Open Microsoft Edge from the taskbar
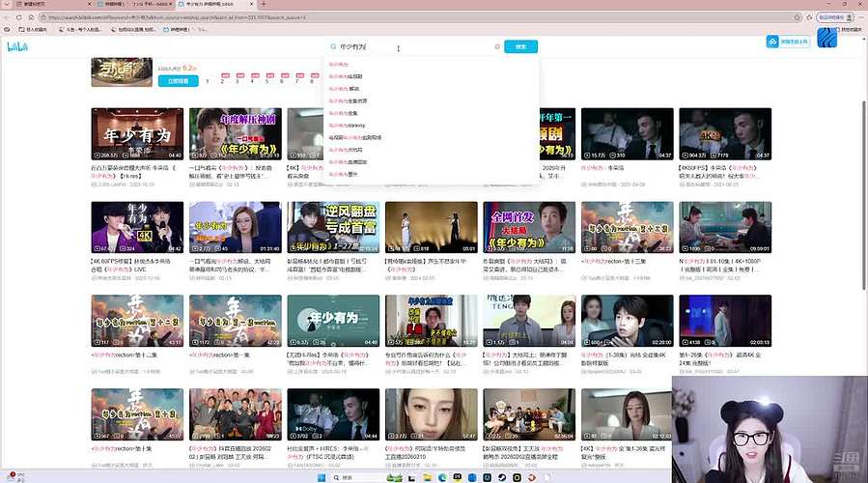 442,477
